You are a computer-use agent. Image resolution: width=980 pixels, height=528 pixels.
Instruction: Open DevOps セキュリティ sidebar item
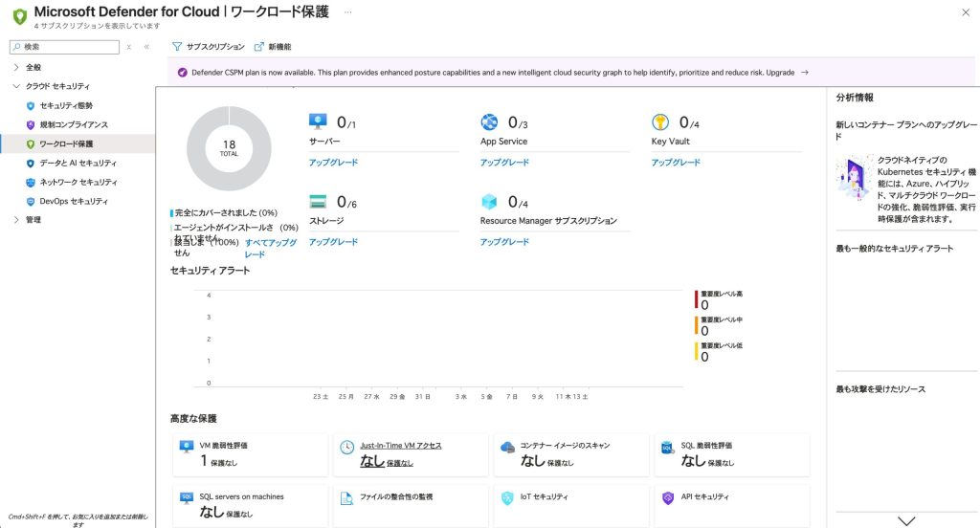tap(74, 202)
